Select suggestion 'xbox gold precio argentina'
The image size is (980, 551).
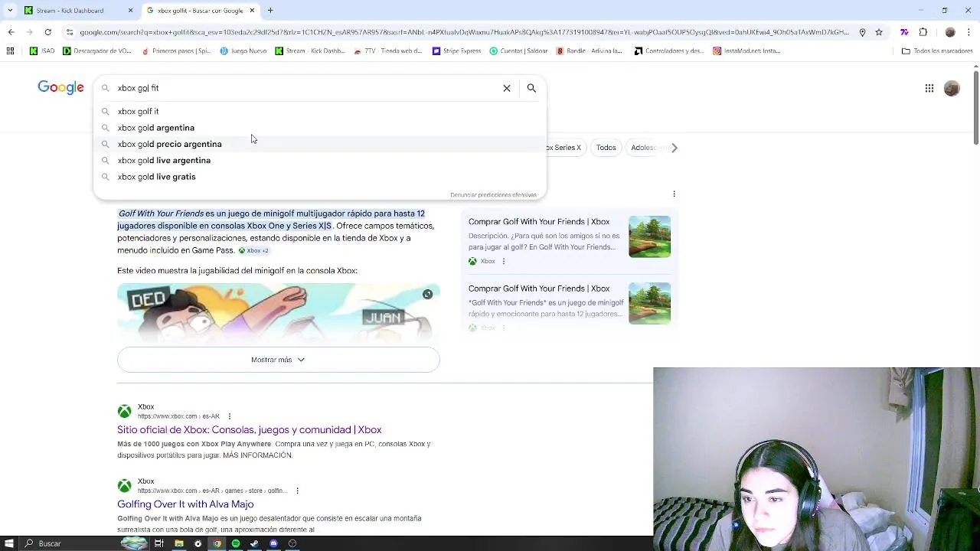tap(320, 144)
